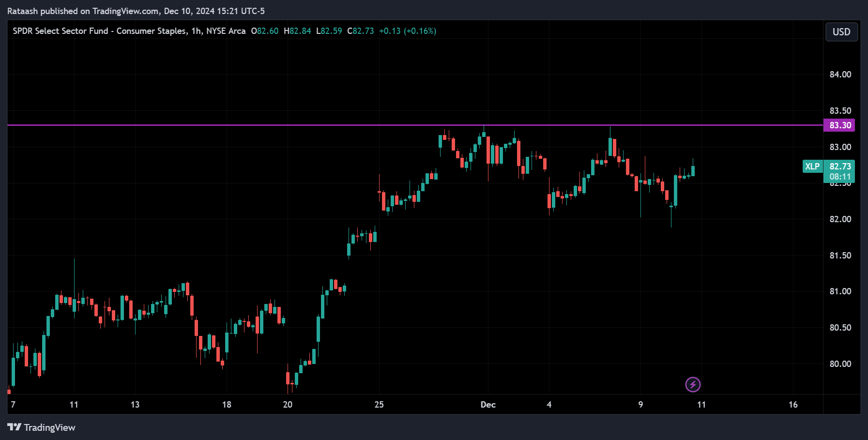
Task: Click the purple lightning bolt event icon
Action: [x=693, y=385]
